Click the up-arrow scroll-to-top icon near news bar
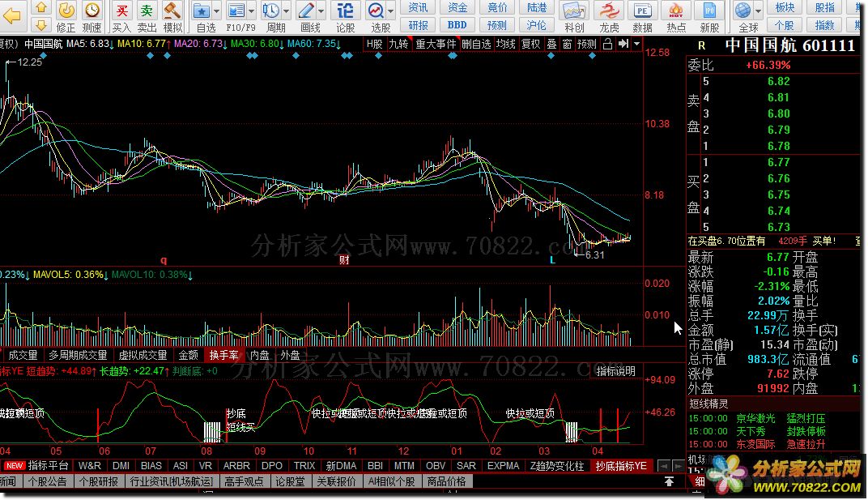The image size is (868, 500). click(669, 481)
